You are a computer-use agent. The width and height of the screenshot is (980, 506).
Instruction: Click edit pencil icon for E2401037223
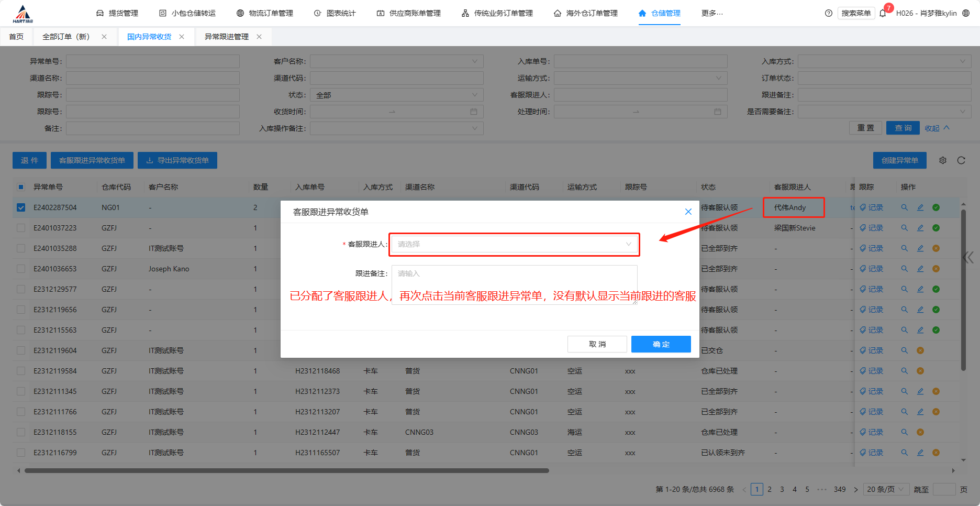(920, 228)
